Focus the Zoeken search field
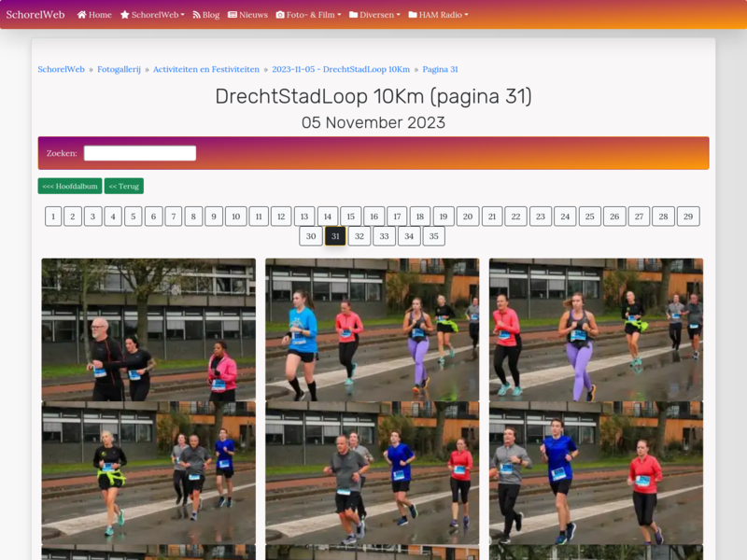The height and width of the screenshot is (560, 747). pos(140,153)
